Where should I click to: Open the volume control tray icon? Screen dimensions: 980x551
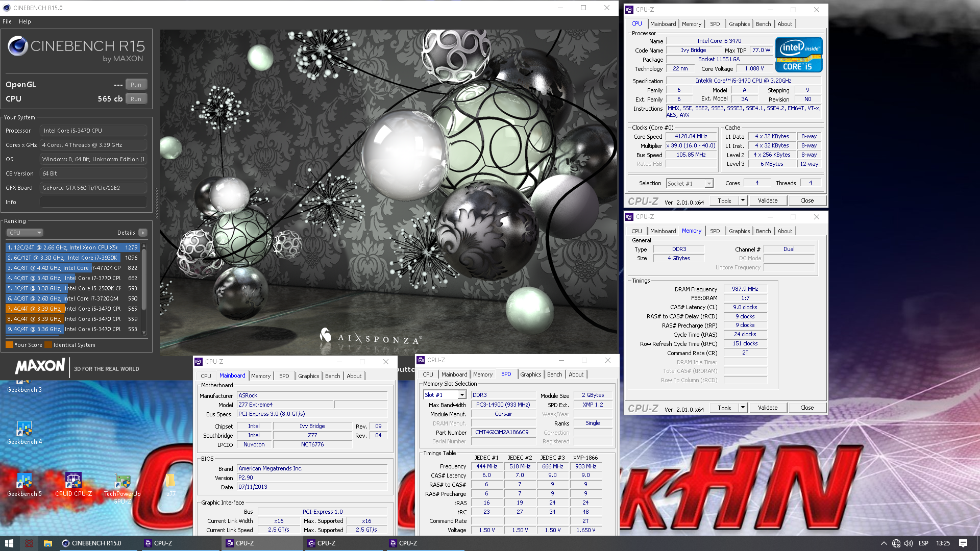coord(909,543)
